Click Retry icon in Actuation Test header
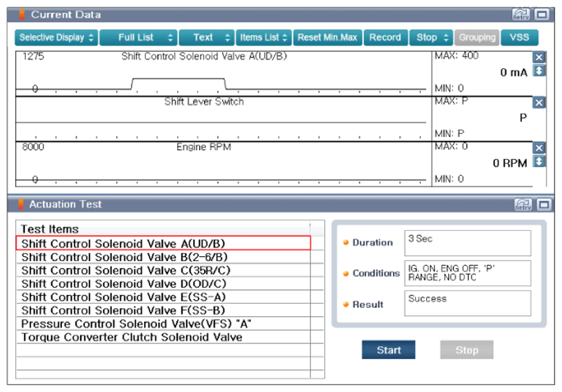This screenshot has height=392, width=562. click(523, 205)
